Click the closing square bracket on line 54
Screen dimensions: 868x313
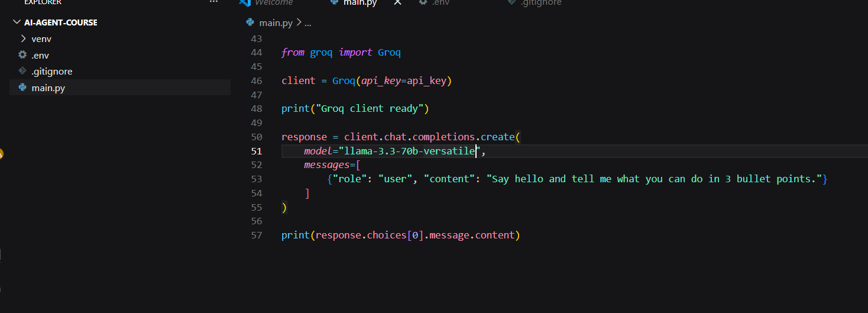(x=307, y=193)
